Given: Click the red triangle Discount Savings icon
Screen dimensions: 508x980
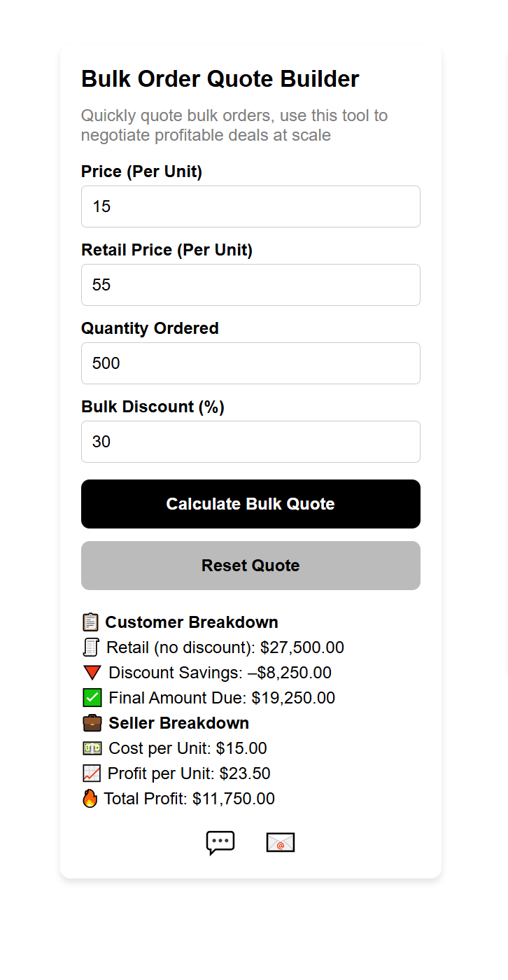Looking at the screenshot, I should (x=92, y=672).
